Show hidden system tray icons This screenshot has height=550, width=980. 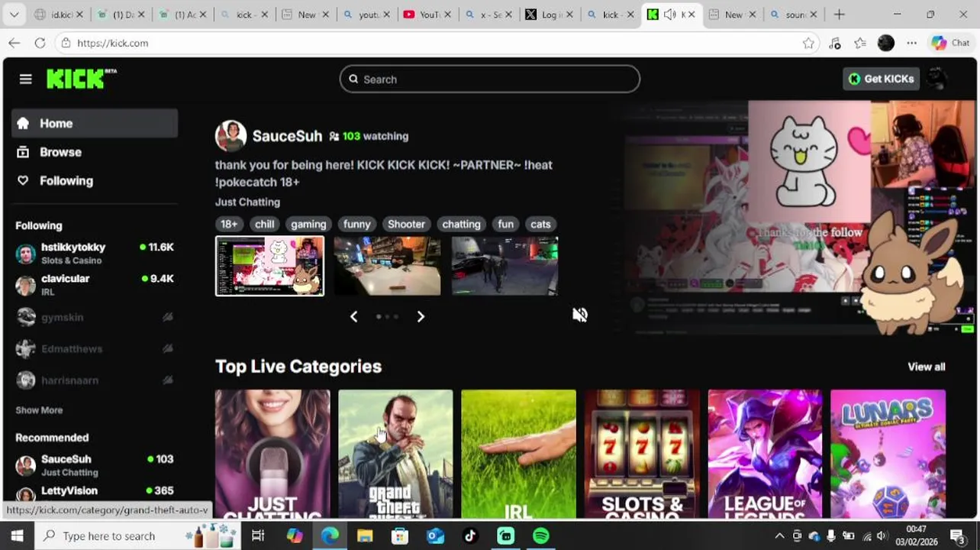tap(779, 535)
